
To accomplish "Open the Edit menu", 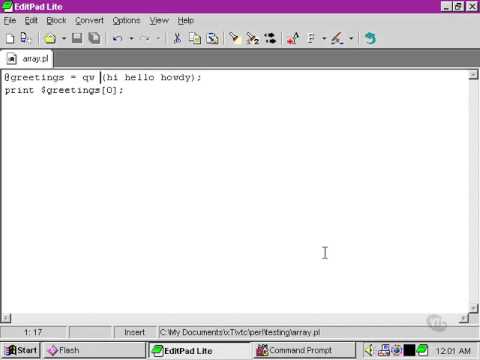I will tap(31, 21).
